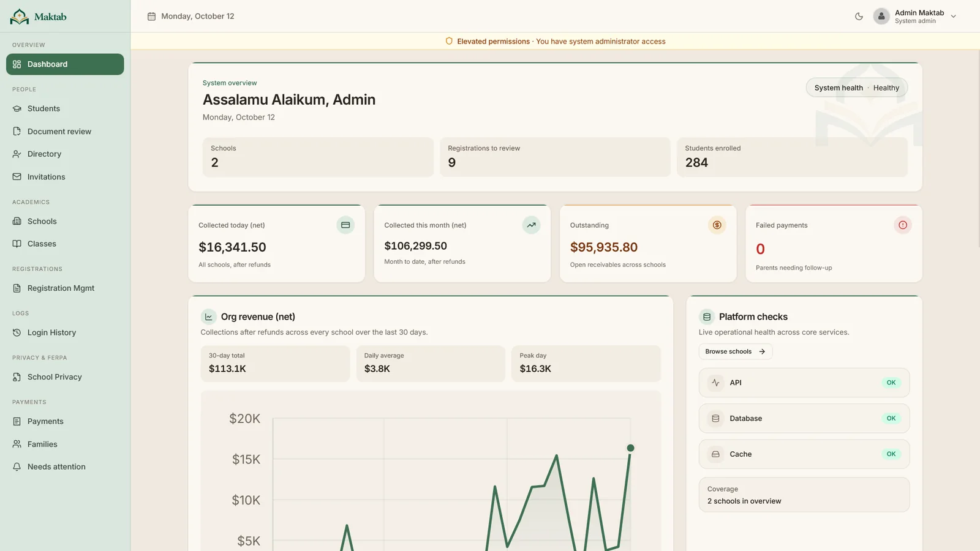Click the Daily average $3.8K stat

click(x=431, y=364)
